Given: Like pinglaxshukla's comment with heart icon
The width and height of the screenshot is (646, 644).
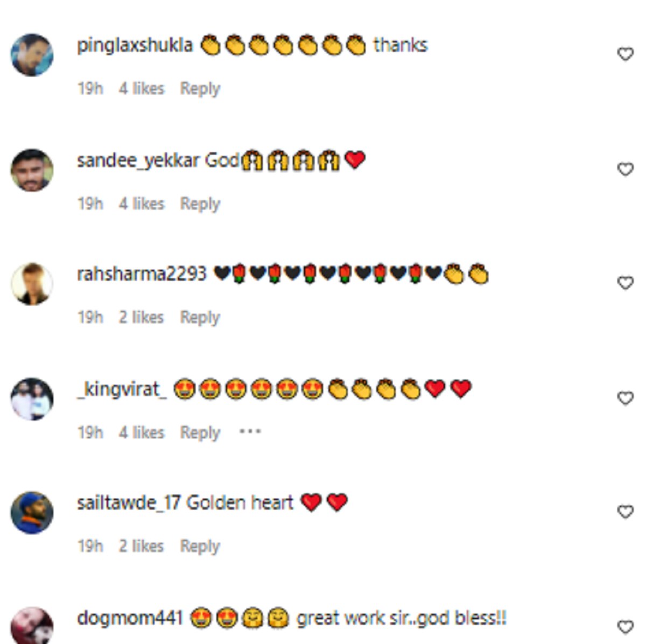Looking at the screenshot, I should (x=625, y=54).
